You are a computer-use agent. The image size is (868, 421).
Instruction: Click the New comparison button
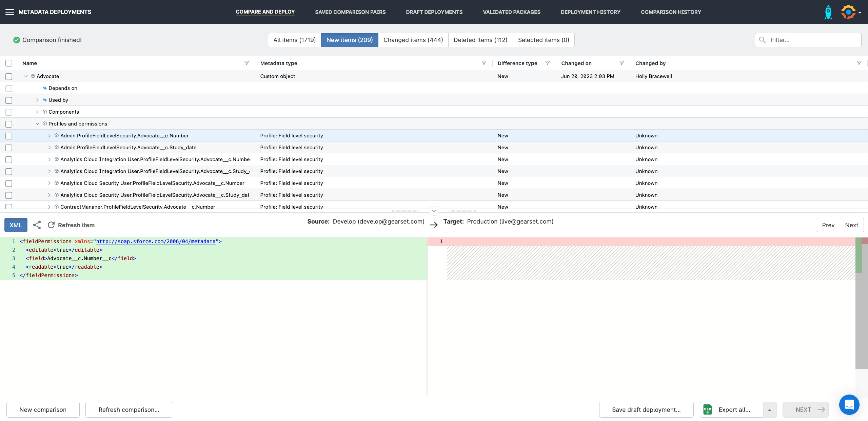click(x=43, y=410)
